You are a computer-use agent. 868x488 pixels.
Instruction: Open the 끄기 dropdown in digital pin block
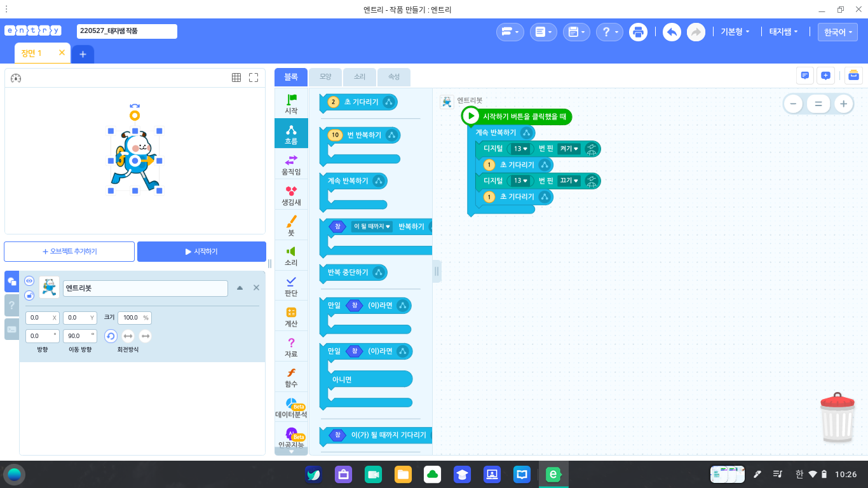click(x=569, y=181)
